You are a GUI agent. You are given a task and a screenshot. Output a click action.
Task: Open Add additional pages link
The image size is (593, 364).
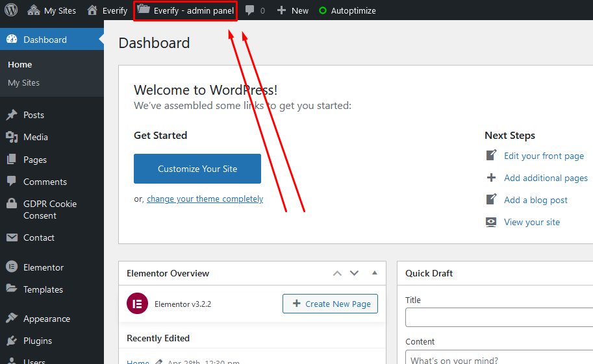[546, 178]
